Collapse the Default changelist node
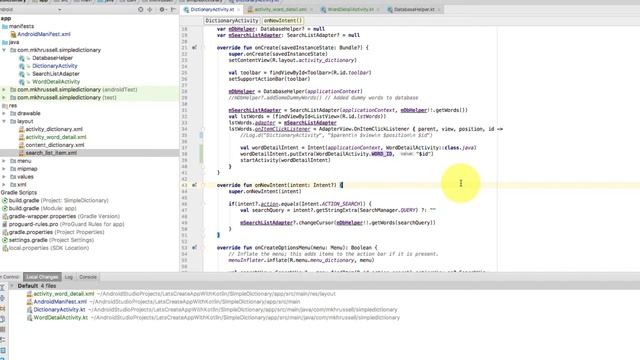This screenshot has height=360, width=640. coord(12,286)
